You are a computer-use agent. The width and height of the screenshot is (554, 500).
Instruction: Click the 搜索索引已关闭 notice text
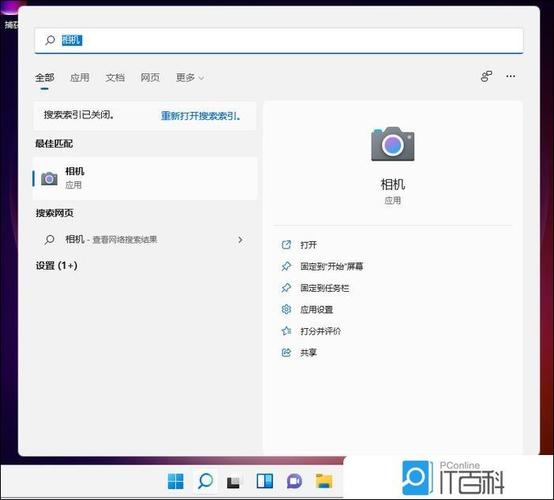[x=78, y=115]
